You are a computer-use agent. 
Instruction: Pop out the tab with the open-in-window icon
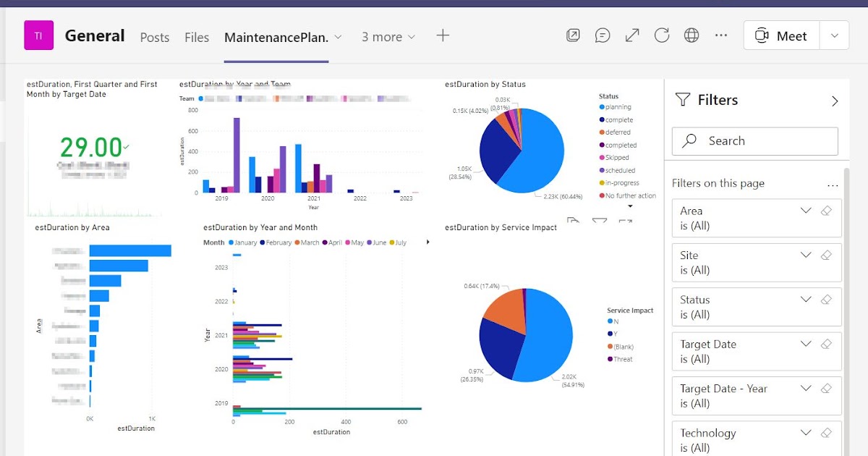[x=573, y=34]
